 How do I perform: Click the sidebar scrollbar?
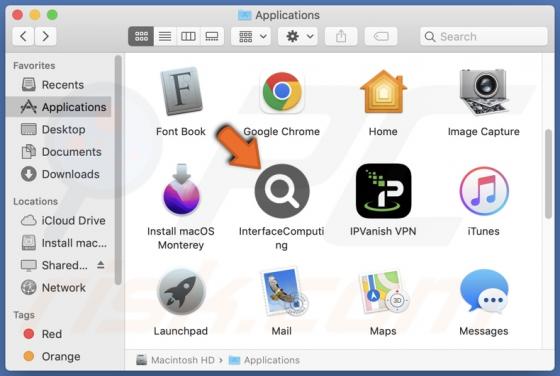pos(118,171)
